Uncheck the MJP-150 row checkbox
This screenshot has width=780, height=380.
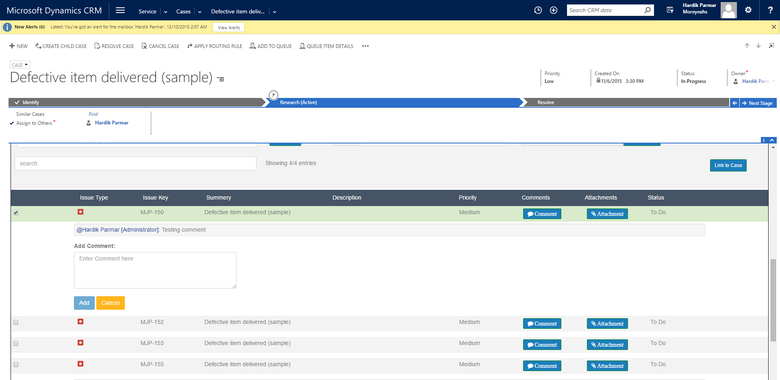tap(16, 213)
